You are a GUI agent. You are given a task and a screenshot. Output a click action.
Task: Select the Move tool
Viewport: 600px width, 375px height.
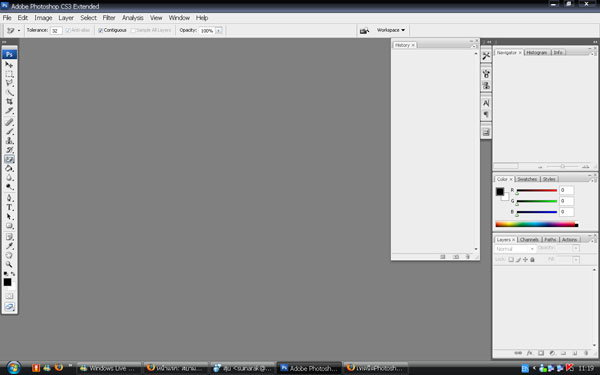coord(9,65)
